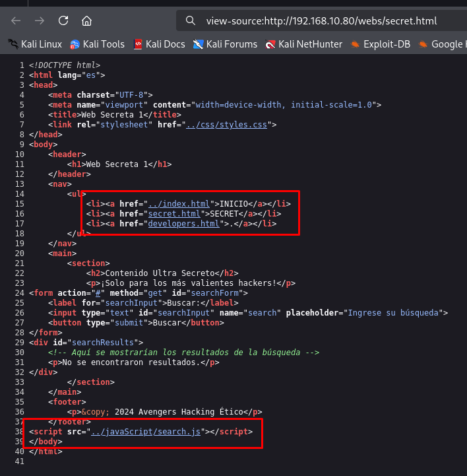Focus the view-source URL address field
Viewport: 467px width, 476px height.
point(321,21)
